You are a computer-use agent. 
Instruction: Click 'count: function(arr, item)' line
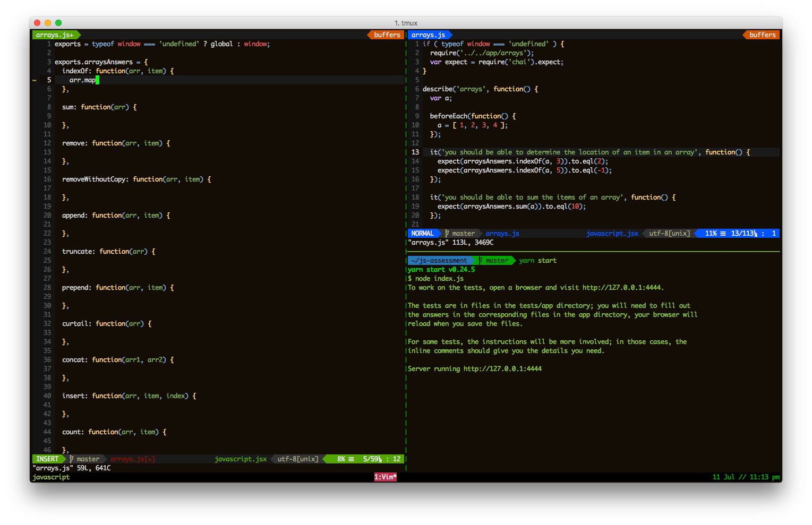(x=114, y=432)
